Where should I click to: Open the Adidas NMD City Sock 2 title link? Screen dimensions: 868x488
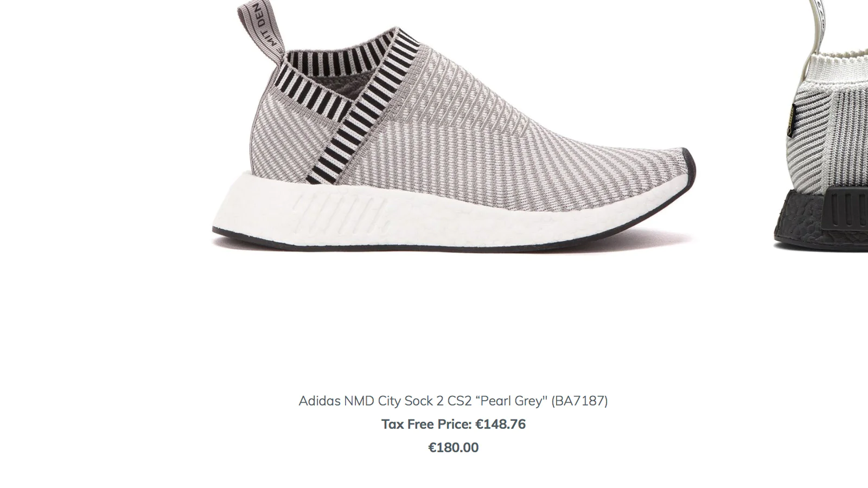pos(453,401)
